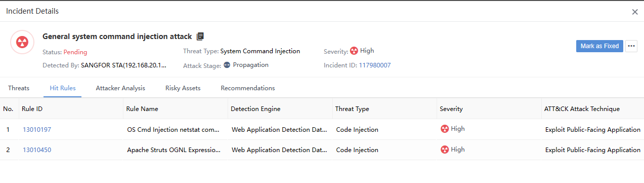This screenshot has width=644, height=183.
Task: Click Exploit Public-Facing Application in row 2
Action: [593, 150]
